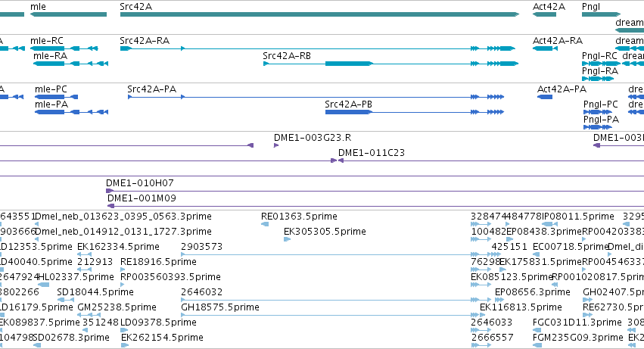This screenshot has height=349, width=644.
Task: Click the mle gene arrow feature
Action: tap(69, 14)
